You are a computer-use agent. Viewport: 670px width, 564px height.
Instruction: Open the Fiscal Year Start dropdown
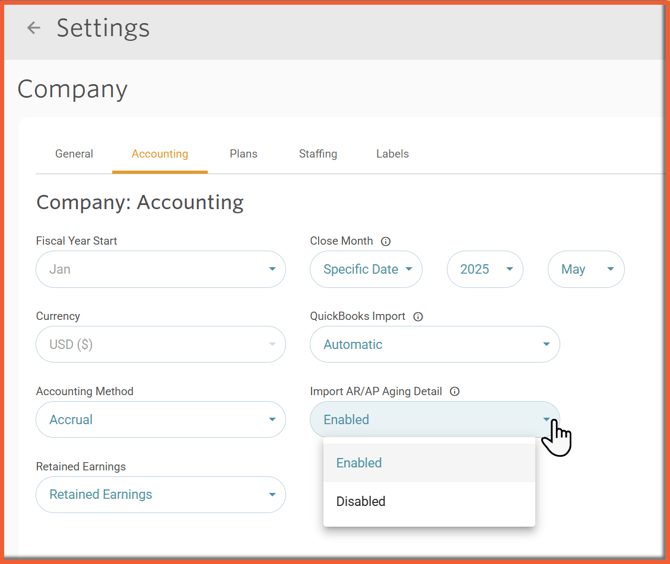[160, 269]
